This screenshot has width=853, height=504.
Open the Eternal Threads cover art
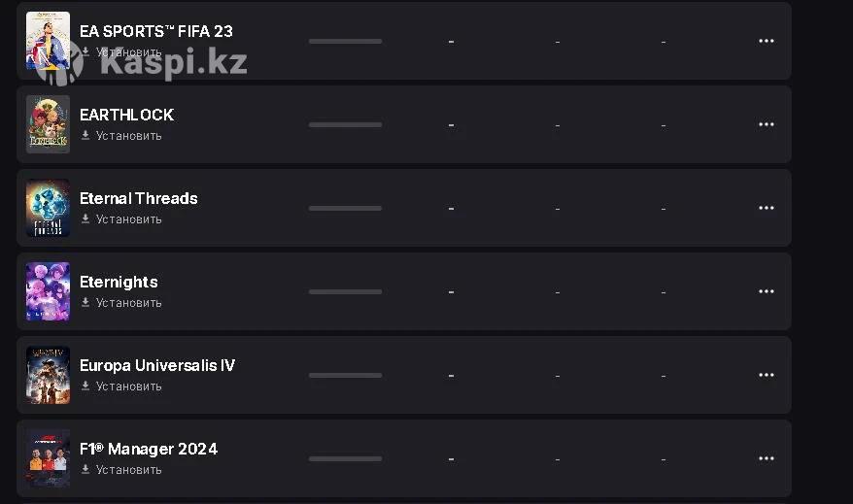48,208
